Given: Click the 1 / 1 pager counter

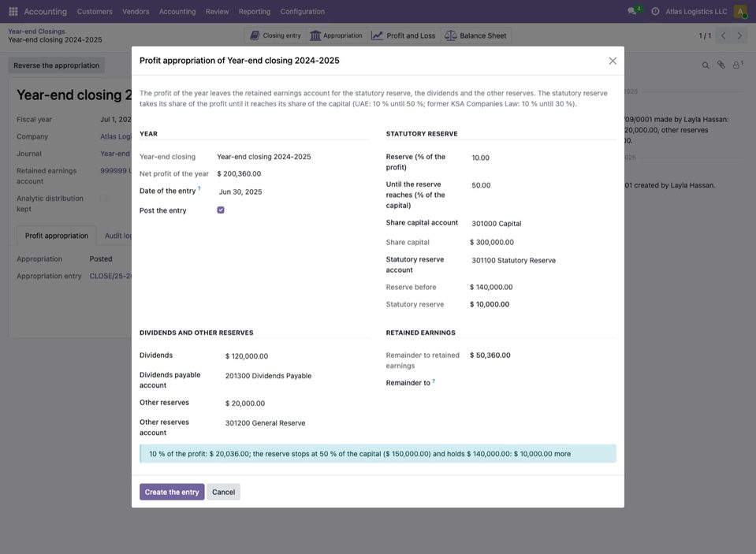Looking at the screenshot, I should pos(705,35).
